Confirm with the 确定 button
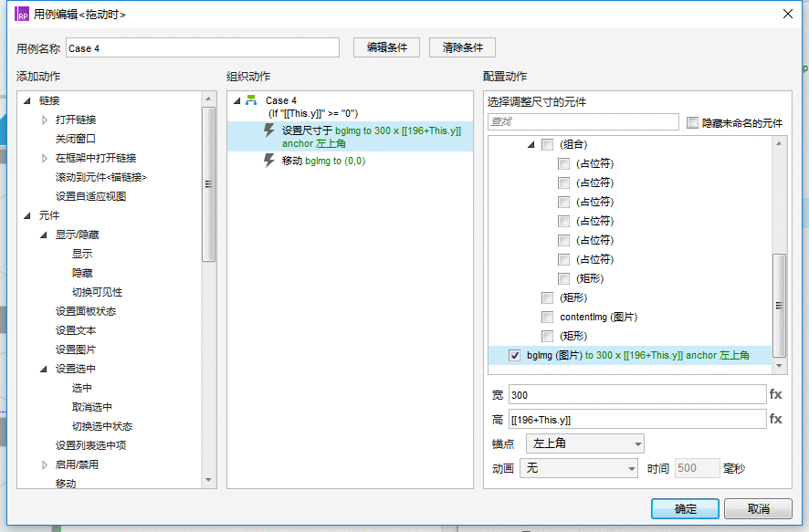The image size is (809, 532). 685,508
